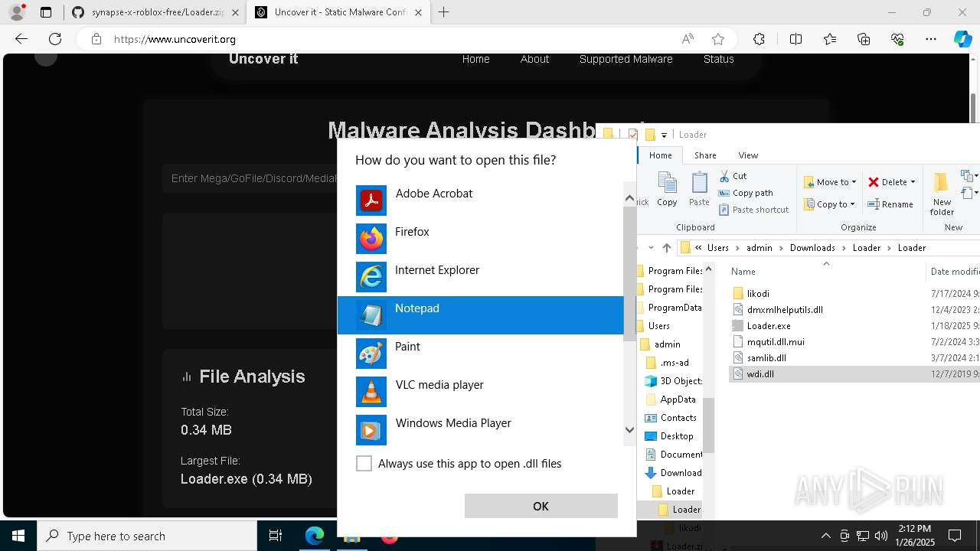Open Users folder in navigation tree

tap(658, 326)
